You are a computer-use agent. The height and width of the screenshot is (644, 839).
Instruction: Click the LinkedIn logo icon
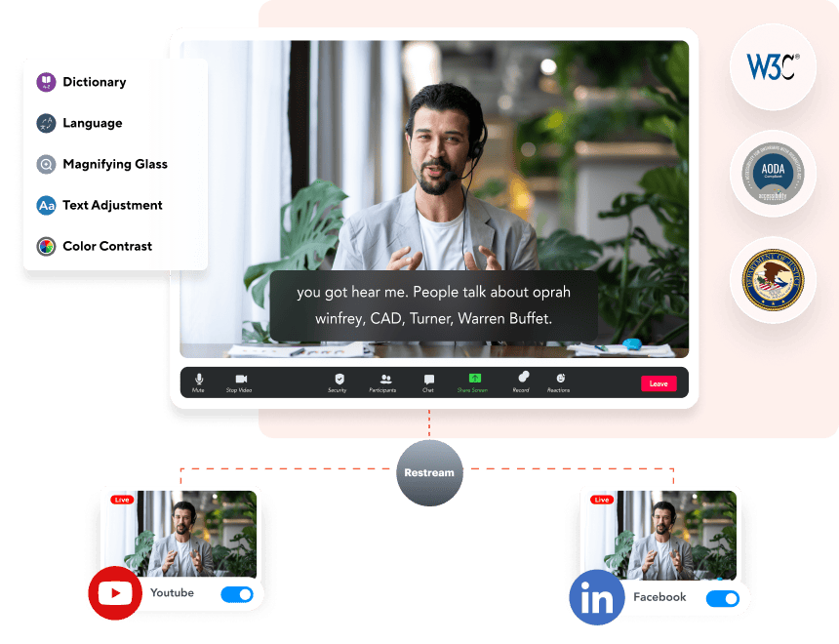pos(598,595)
